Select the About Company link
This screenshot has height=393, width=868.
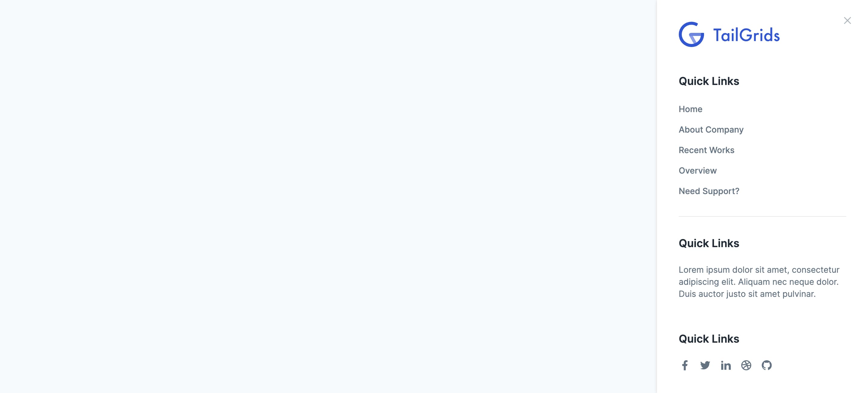[x=711, y=129]
